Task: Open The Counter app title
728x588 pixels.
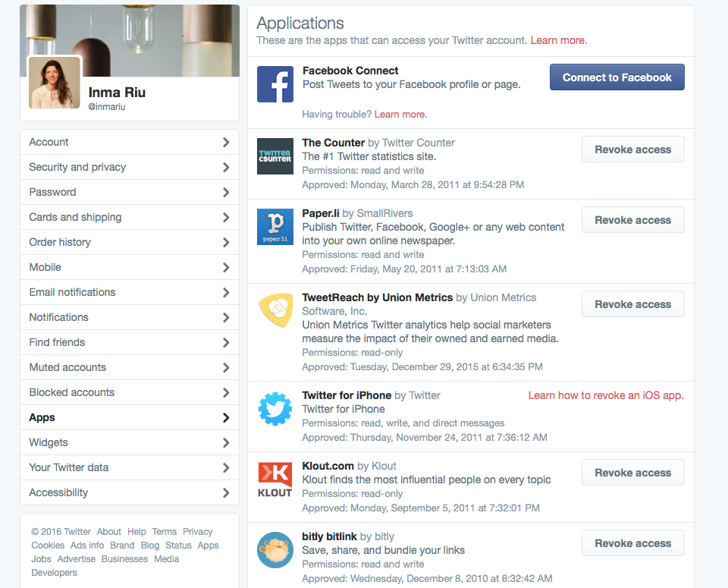Action: pyautogui.click(x=334, y=143)
